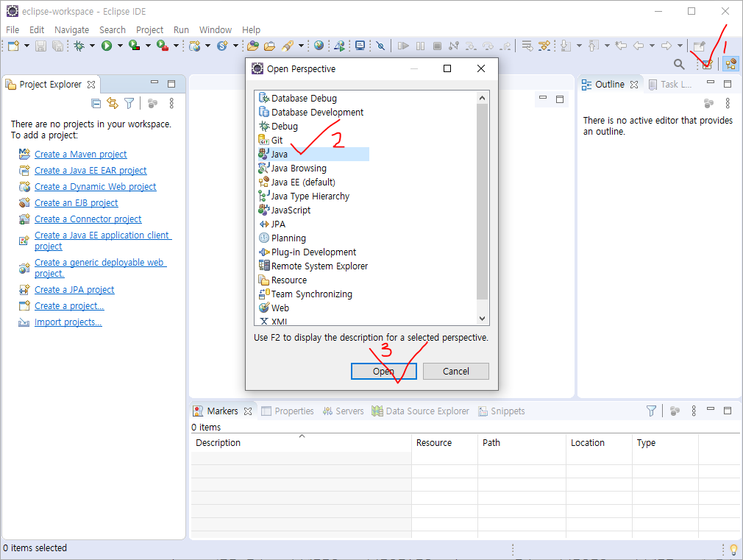The width and height of the screenshot is (743, 560).
Task: Open the Outline view menu dots
Action: [728, 103]
